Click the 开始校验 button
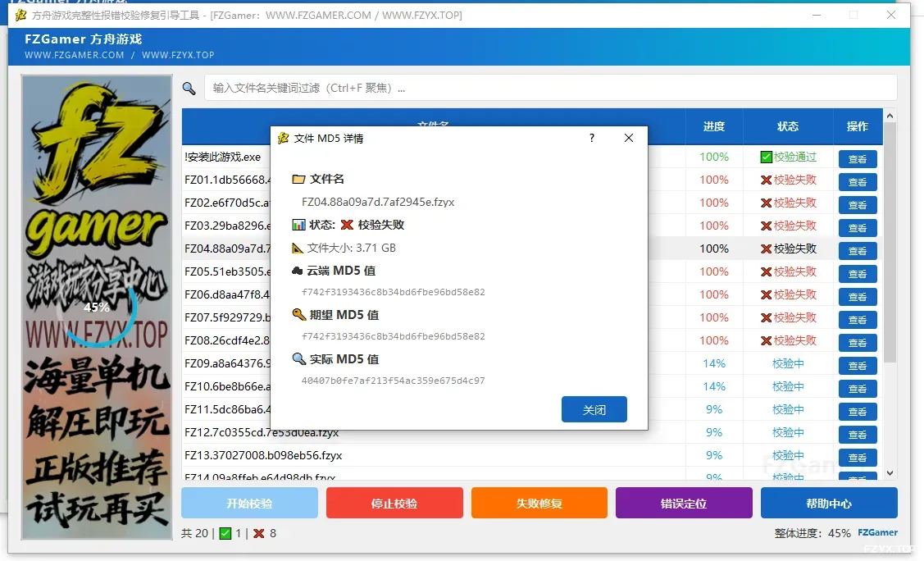Image resolution: width=924 pixels, height=561 pixels. 249,504
